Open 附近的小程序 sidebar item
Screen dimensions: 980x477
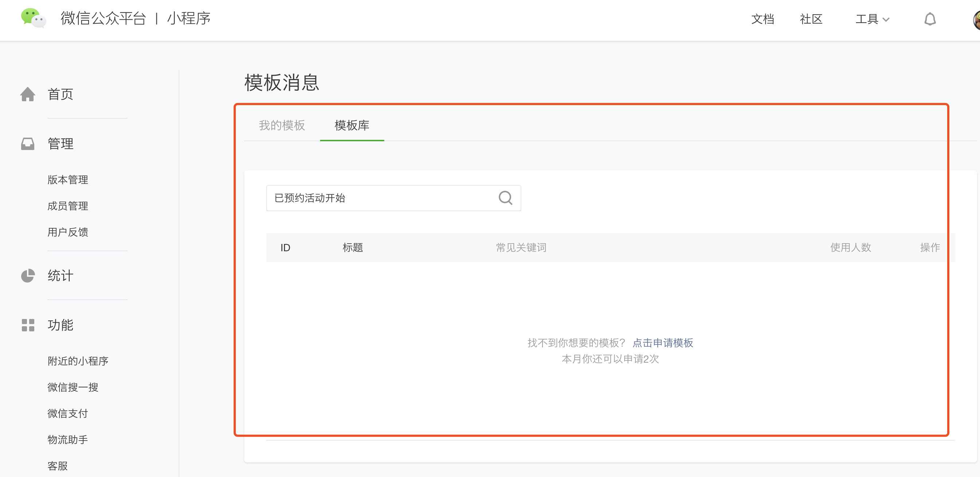78,361
